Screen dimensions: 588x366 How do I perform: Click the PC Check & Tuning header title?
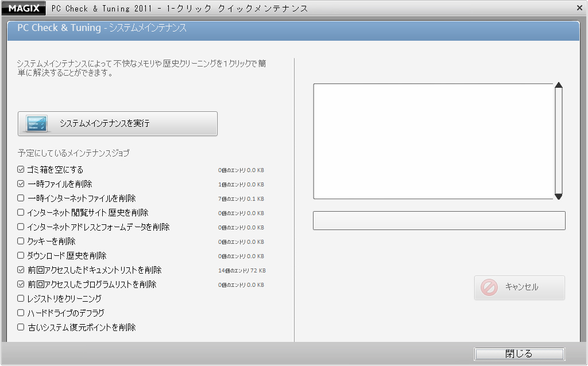pos(102,28)
